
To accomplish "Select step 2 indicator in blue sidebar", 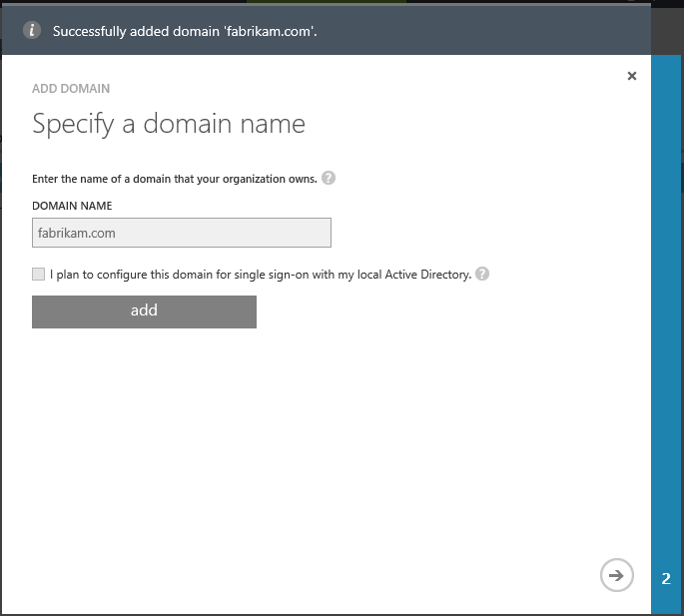I will (x=666, y=578).
